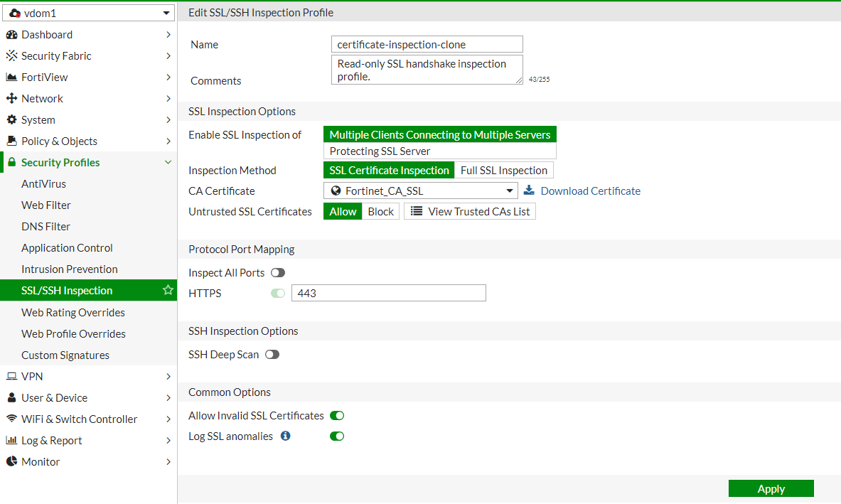Image resolution: width=841 pixels, height=504 pixels.
Task: Click the Security Fabric icon in sidebar
Action: click(12, 55)
